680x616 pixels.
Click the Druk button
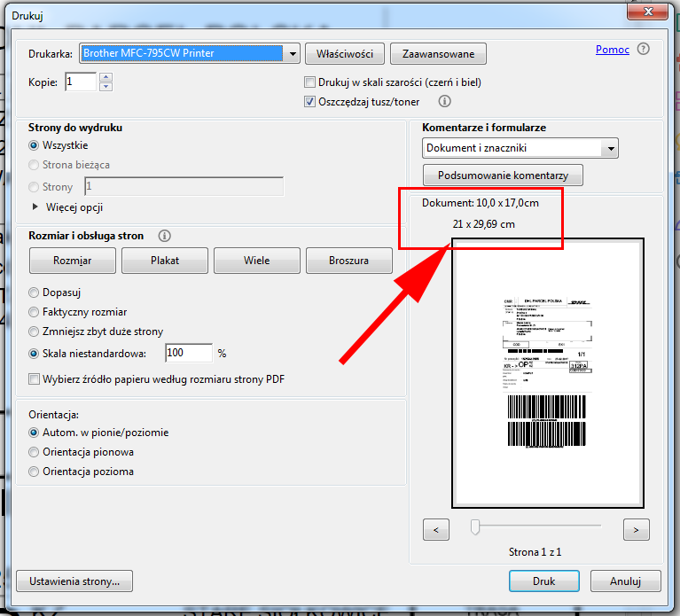click(x=543, y=581)
